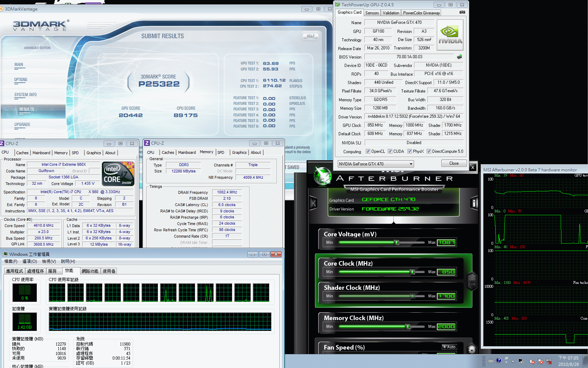Click the Afterburner K Kombustor button

(313, 203)
